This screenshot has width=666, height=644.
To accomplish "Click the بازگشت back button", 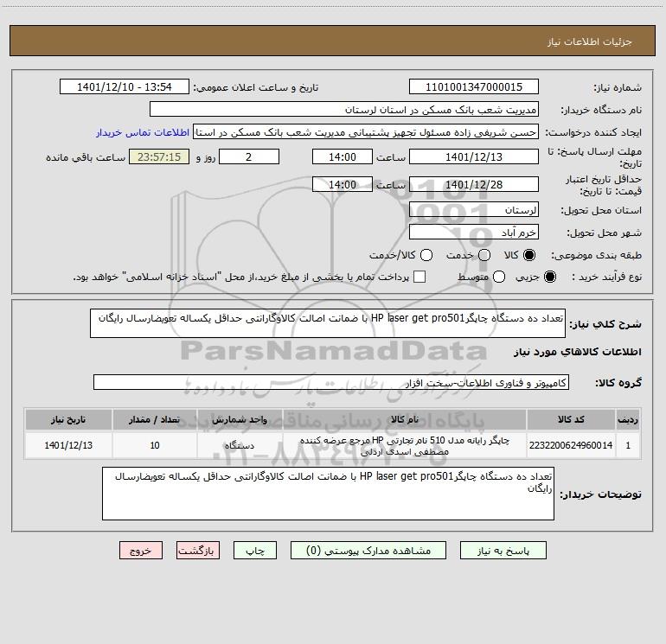I will click(198, 551).
